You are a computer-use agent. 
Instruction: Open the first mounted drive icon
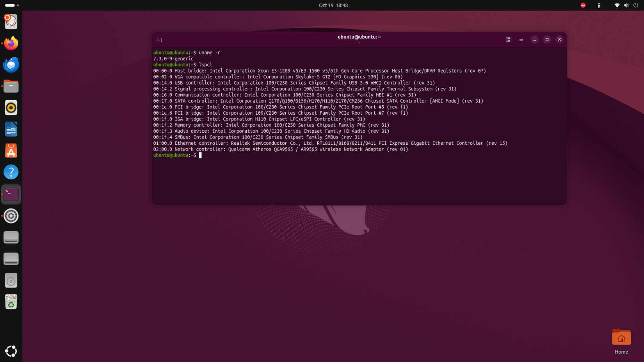click(11, 237)
